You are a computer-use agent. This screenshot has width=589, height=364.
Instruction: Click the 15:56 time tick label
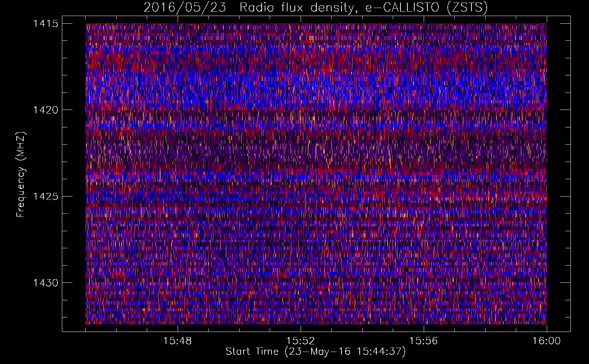coord(424,341)
